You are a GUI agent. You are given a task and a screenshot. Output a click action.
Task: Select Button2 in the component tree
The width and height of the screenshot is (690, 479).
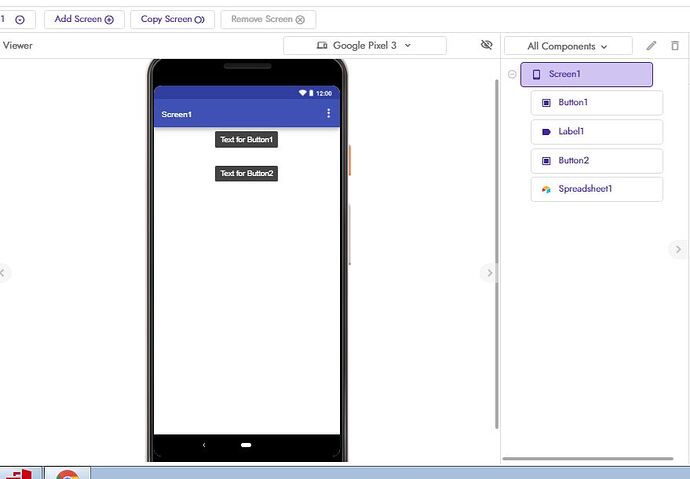(596, 160)
